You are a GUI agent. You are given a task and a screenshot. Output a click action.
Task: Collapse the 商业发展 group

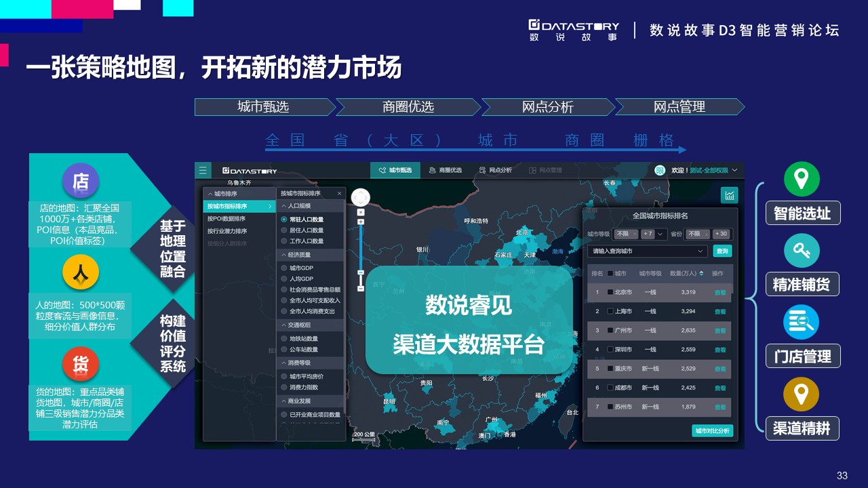tap(311, 401)
